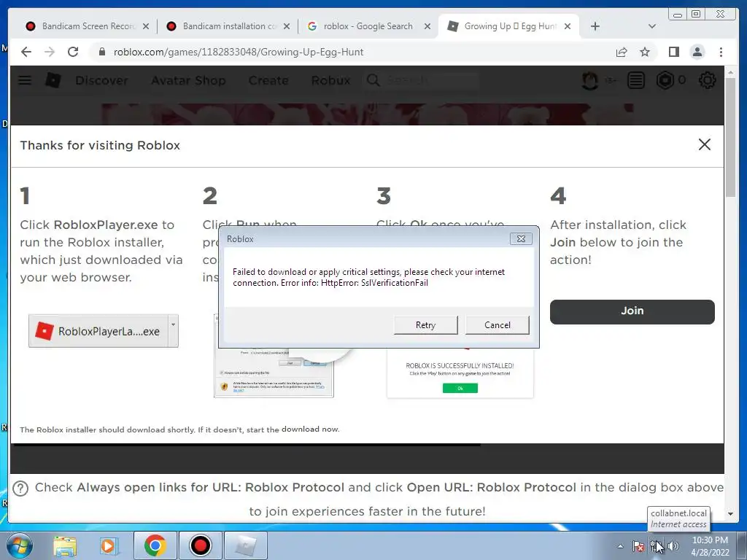The image size is (747, 560).
Task: Click Cancel in the Roblox error dialog
Action: pyautogui.click(x=497, y=324)
